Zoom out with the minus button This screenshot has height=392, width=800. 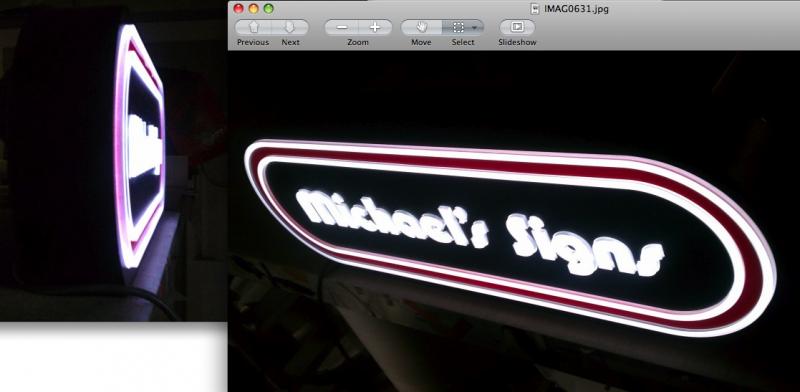click(342, 27)
